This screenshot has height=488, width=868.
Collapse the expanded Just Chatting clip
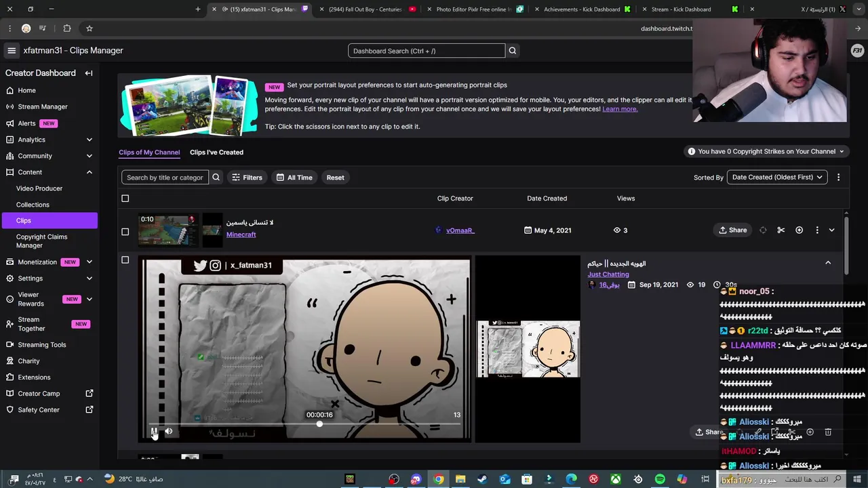[828, 263]
